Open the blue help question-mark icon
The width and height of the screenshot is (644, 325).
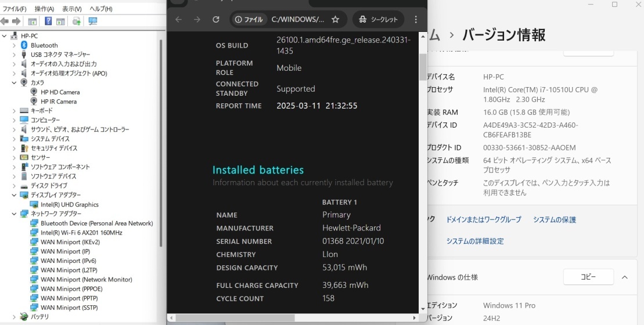pyautogui.click(x=48, y=21)
